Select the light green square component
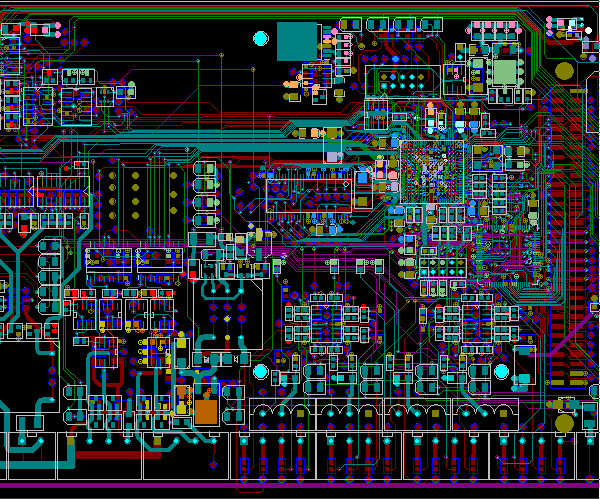Image resolution: width=600 pixels, height=499 pixels. (506, 72)
